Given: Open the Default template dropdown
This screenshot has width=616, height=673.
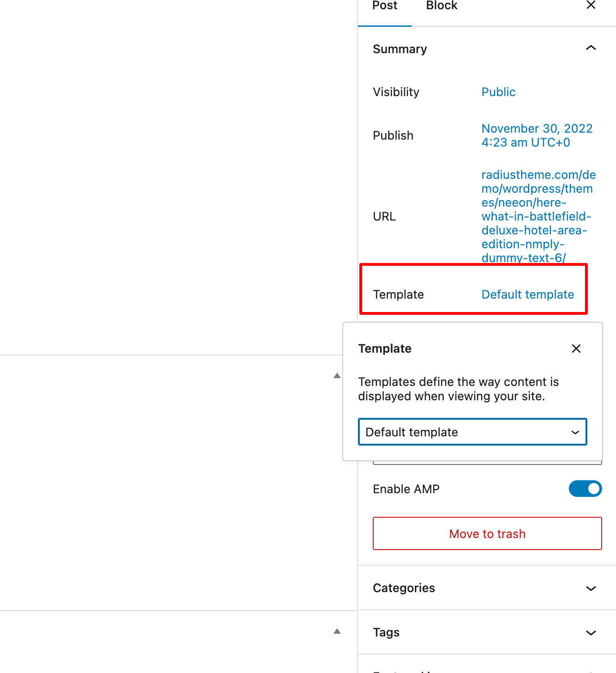Looking at the screenshot, I should pyautogui.click(x=473, y=432).
